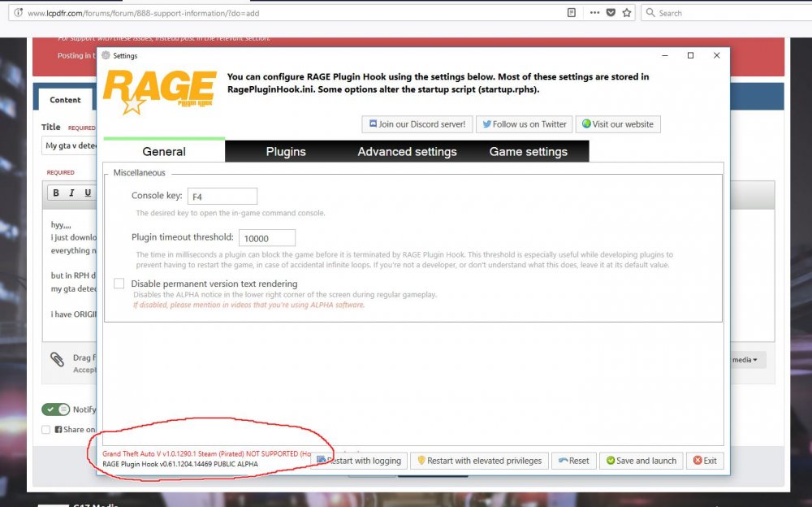
Task: Expand the media dropdown
Action: point(745,360)
